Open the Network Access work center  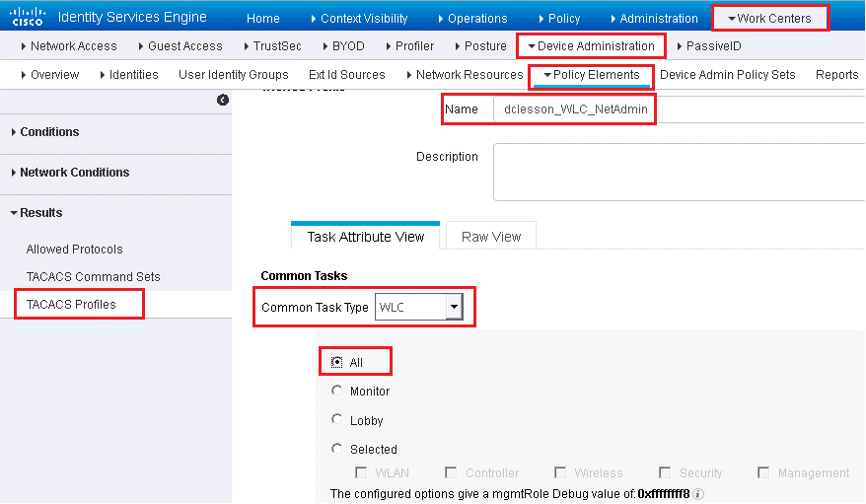click(x=68, y=45)
